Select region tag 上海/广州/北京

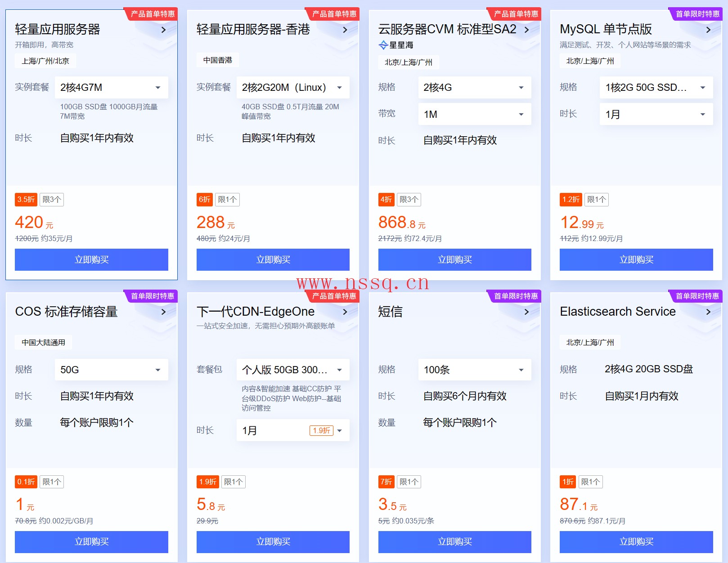point(45,61)
